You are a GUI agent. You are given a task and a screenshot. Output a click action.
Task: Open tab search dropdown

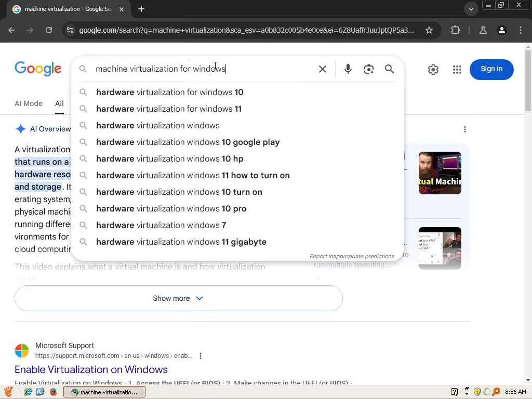coord(471,9)
